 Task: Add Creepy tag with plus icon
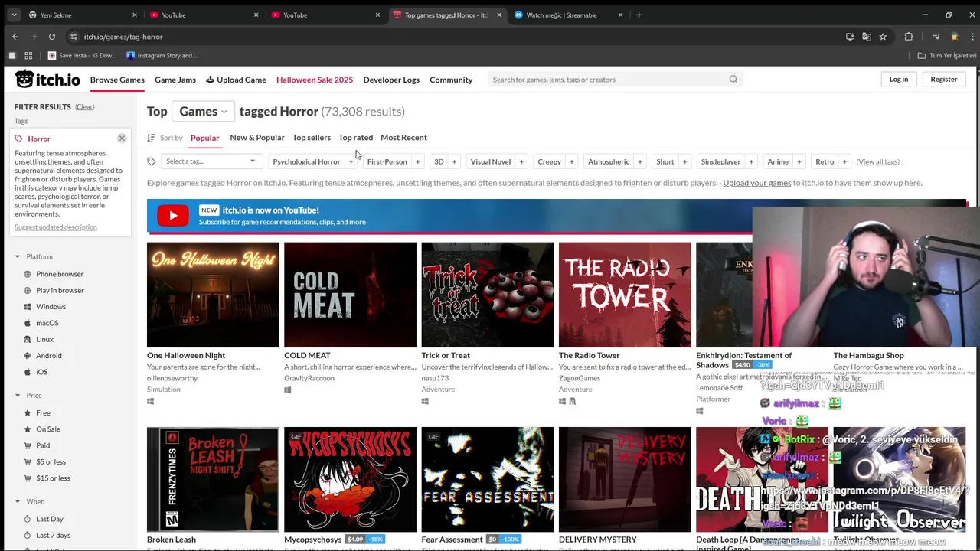pos(572,162)
